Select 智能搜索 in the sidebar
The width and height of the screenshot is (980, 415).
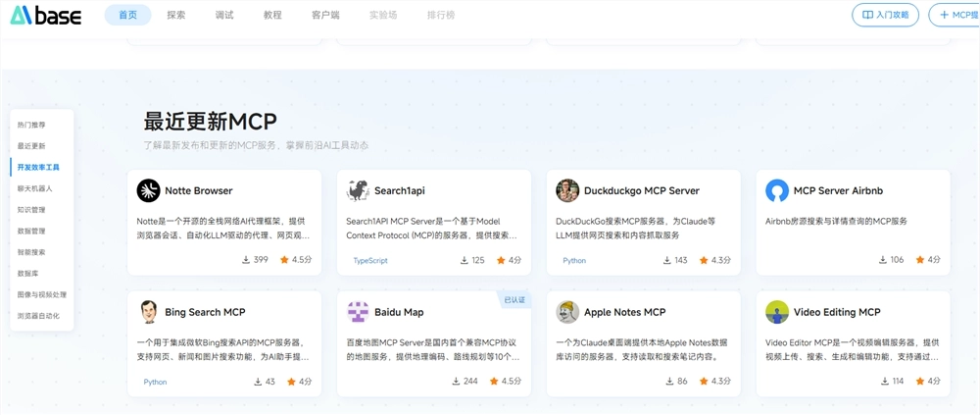pos(31,252)
